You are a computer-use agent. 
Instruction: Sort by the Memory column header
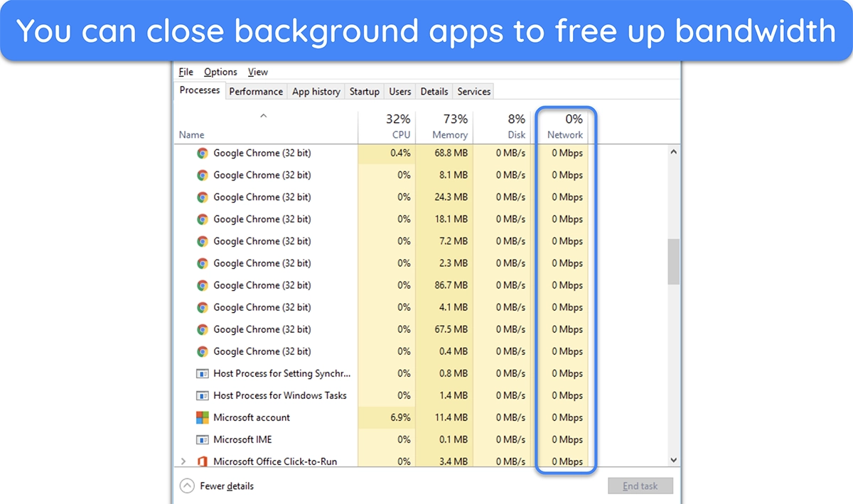click(x=444, y=127)
